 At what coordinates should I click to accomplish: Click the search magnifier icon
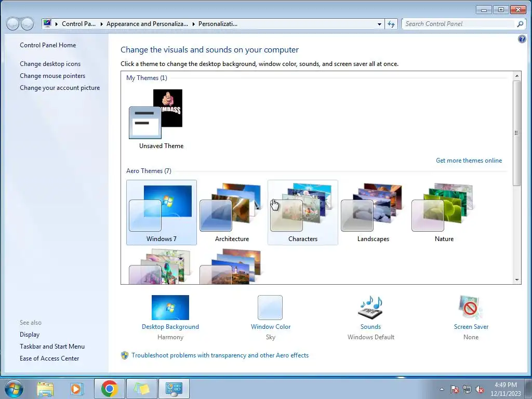pyautogui.click(x=520, y=24)
